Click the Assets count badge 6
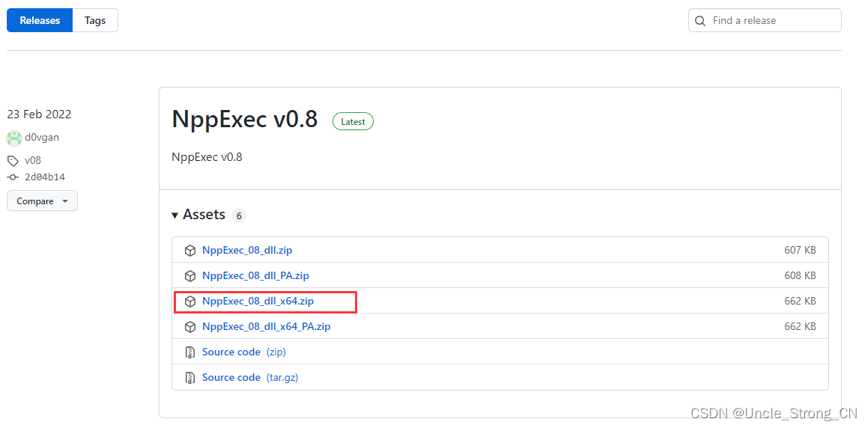 coord(239,215)
